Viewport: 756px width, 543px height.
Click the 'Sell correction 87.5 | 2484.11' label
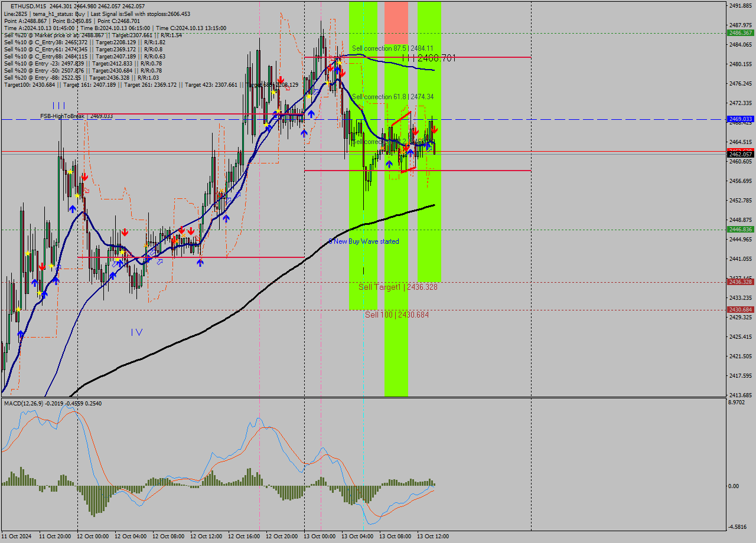pyautogui.click(x=393, y=48)
